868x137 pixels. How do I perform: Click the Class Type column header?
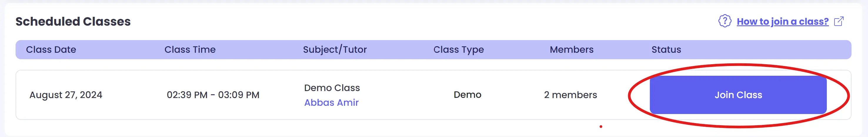click(x=458, y=49)
